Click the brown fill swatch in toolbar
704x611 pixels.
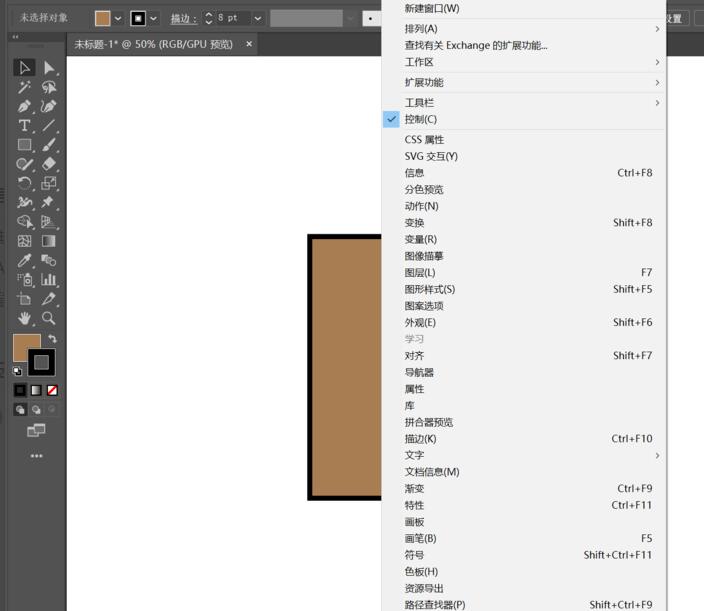tap(25, 347)
